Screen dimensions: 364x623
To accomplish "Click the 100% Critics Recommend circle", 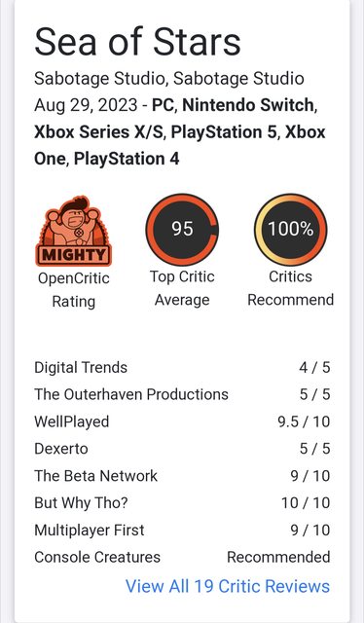I will point(290,230).
